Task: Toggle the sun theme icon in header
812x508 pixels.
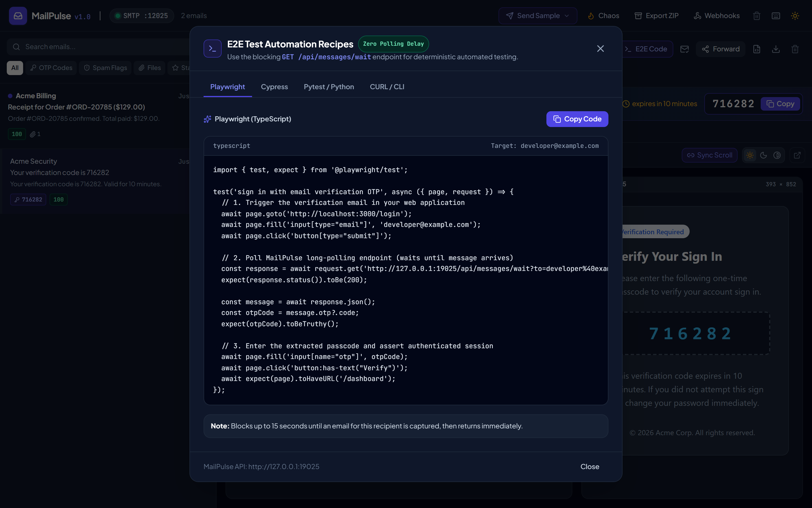Action: 795,16
